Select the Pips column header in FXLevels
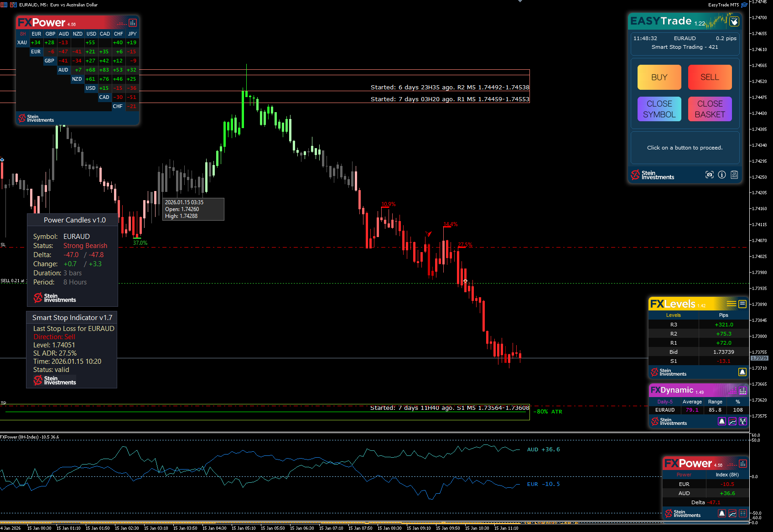773x532 pixels. point(724,315)
